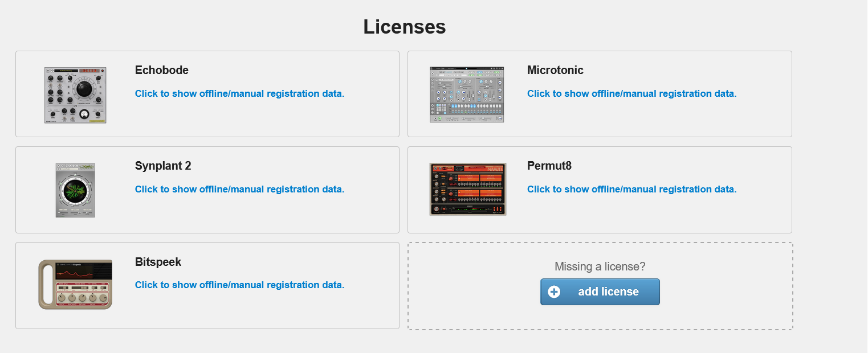Select the Echobode license title

(162, 70)
